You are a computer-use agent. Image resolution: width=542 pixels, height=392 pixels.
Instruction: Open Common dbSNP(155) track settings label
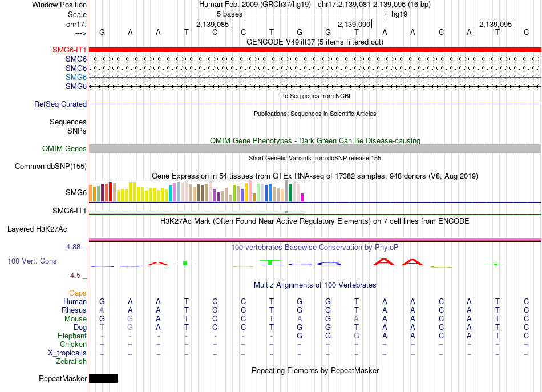51,166
